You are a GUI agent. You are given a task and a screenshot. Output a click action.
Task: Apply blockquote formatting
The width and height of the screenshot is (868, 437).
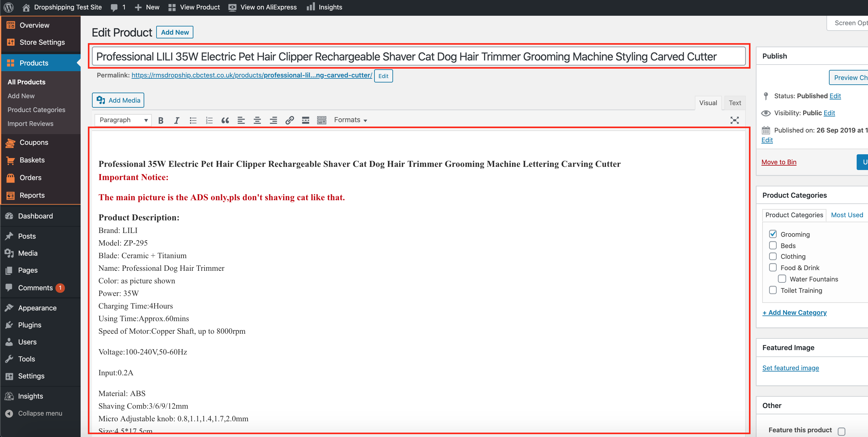point(225,120)
